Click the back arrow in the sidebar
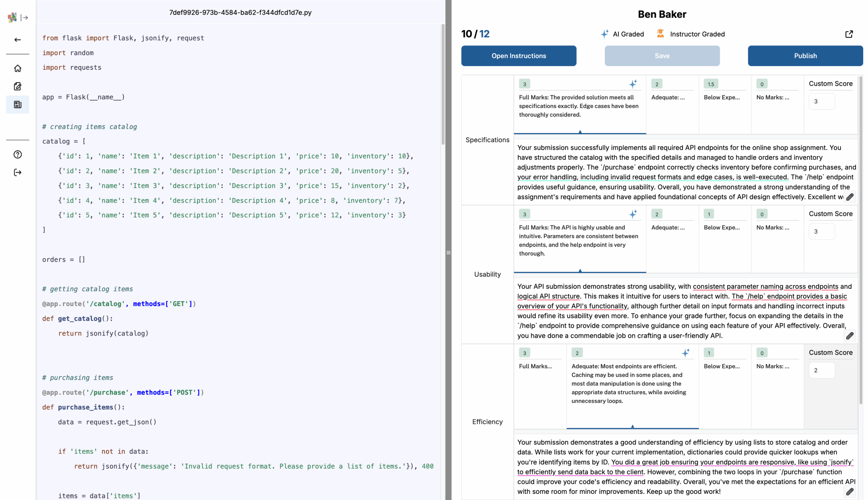Viewport: 868px width, 500px height. pyautogui.click(x=18, y=40)
